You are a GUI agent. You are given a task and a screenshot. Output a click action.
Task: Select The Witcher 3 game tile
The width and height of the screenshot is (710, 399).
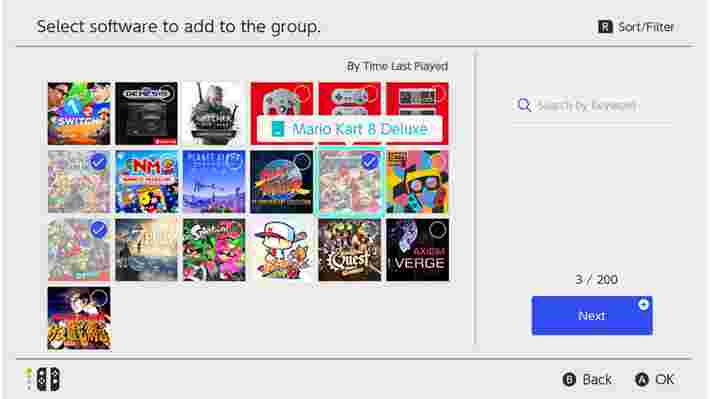(214, 113)
